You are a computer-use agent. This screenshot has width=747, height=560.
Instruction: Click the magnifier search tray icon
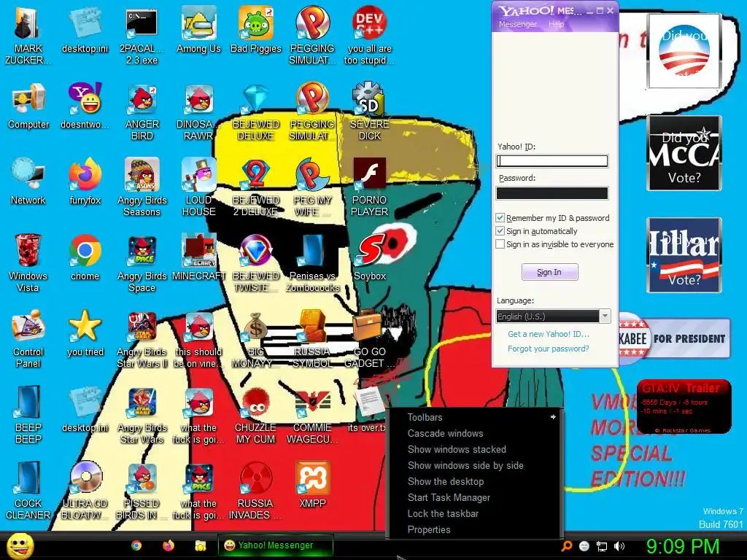coord(566,546)
